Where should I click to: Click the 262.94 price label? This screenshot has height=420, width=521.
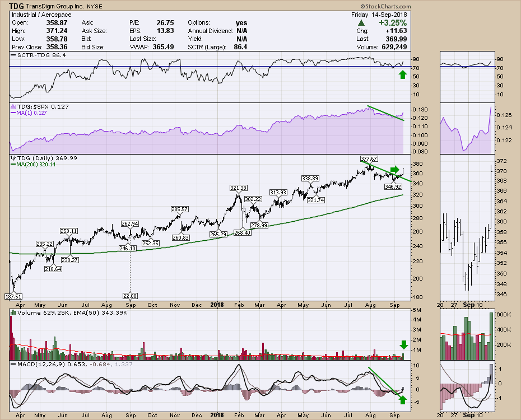pyautogui.click(x=130, y=224)
